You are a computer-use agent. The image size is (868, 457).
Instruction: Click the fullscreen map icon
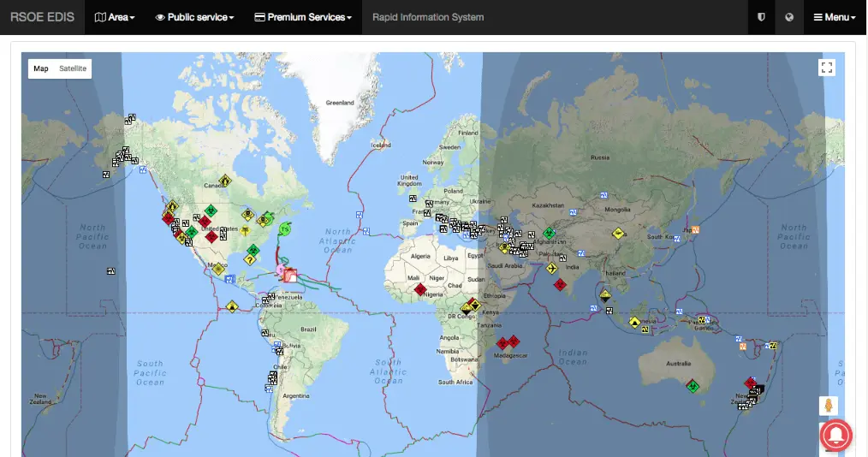(x=827, y=68)
